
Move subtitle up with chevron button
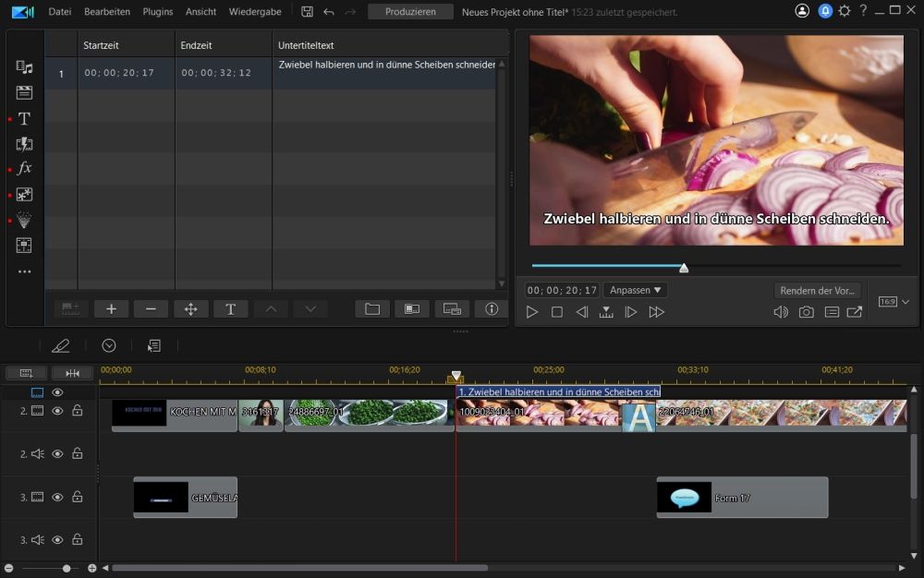(271, 309)
